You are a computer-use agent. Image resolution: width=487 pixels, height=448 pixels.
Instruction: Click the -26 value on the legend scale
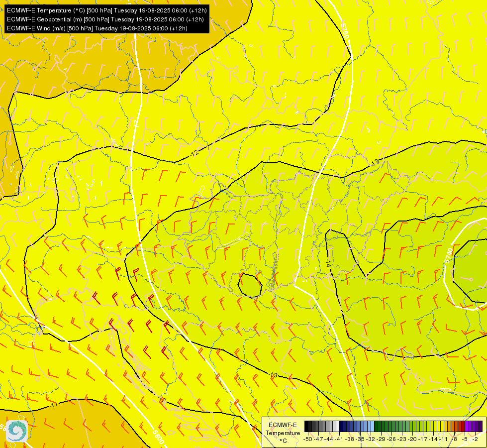click(x=391, y=439)
